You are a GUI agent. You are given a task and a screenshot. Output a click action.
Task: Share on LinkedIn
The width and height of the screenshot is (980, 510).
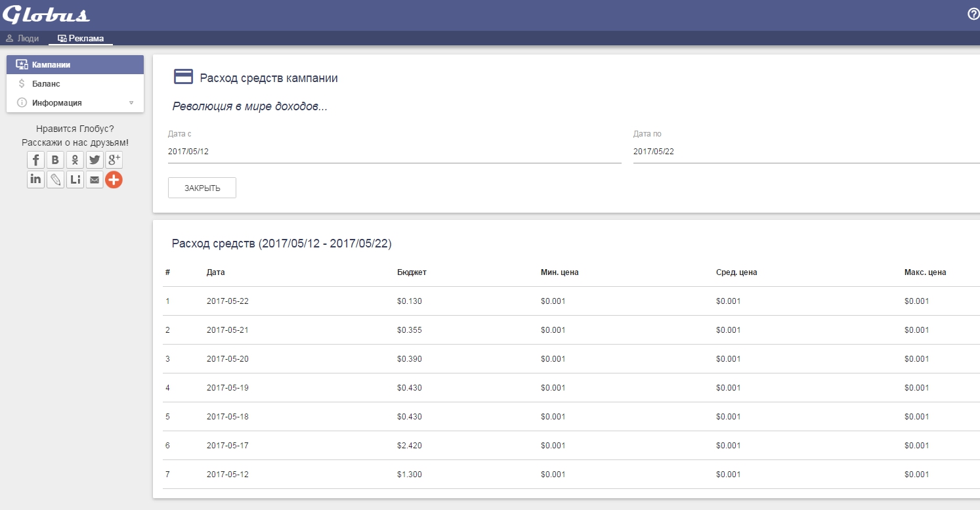coord(36,179)
